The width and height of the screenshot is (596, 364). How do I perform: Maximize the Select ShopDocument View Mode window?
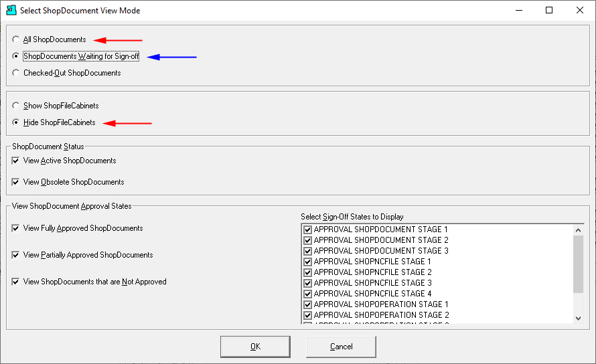(549, 10)
